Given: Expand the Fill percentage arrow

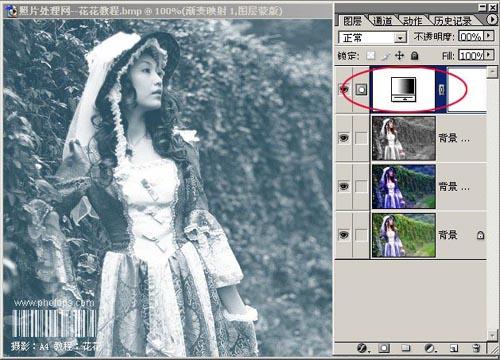Looking at the screenshot, I should [489, 55].
